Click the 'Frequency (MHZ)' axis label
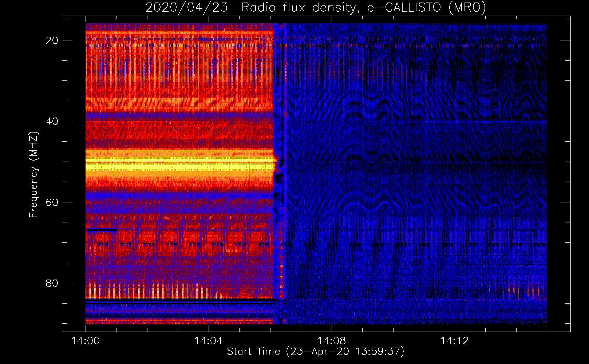589x364 pixels. coord(33,175)
